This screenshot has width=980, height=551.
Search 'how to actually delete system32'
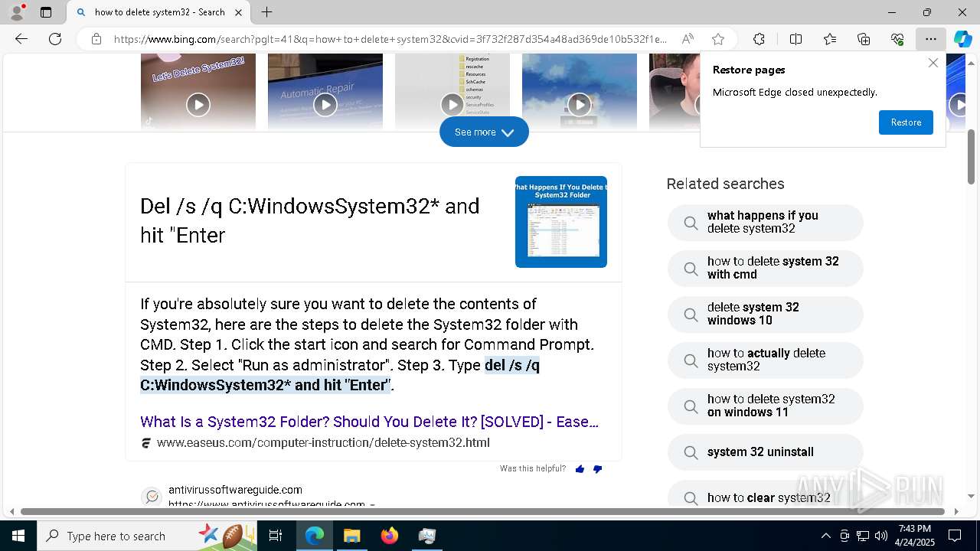point(766,360)
